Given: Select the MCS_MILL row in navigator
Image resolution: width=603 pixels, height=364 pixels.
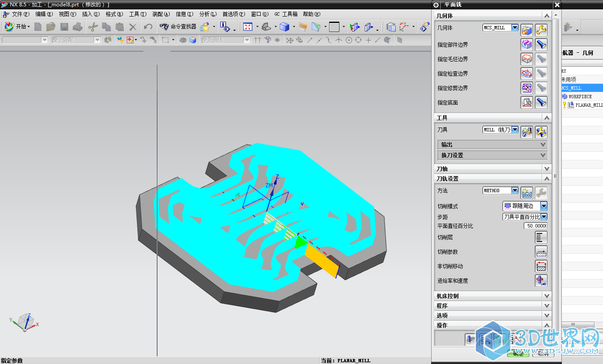Looking at the screenshot, I should (582, 88).
